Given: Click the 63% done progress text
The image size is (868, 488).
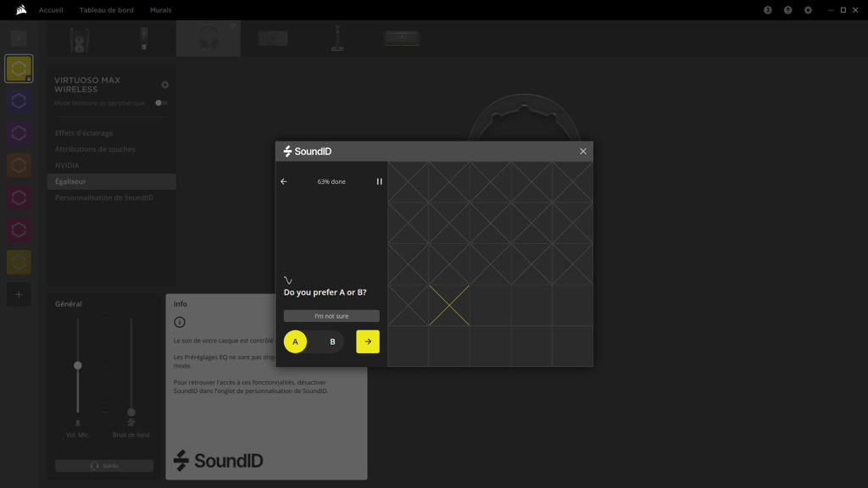Looking at the screenshot, I should pyautogui.click(x=331, y=181).
